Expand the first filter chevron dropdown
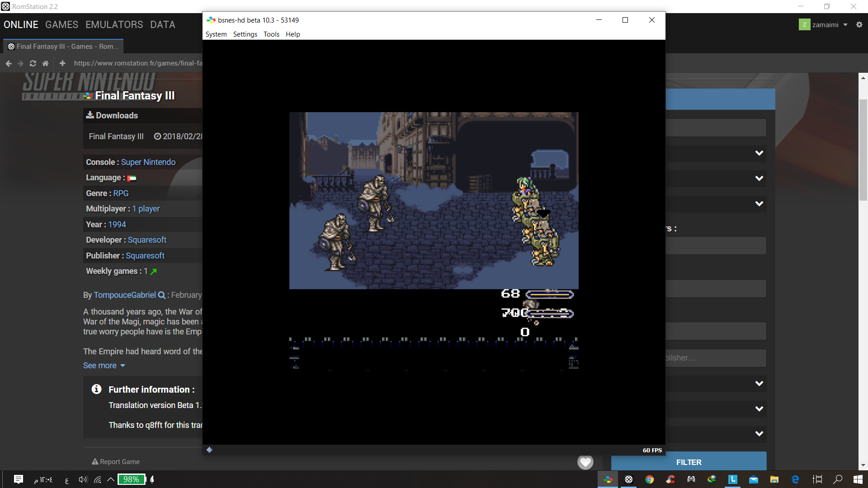 [759, 153]
